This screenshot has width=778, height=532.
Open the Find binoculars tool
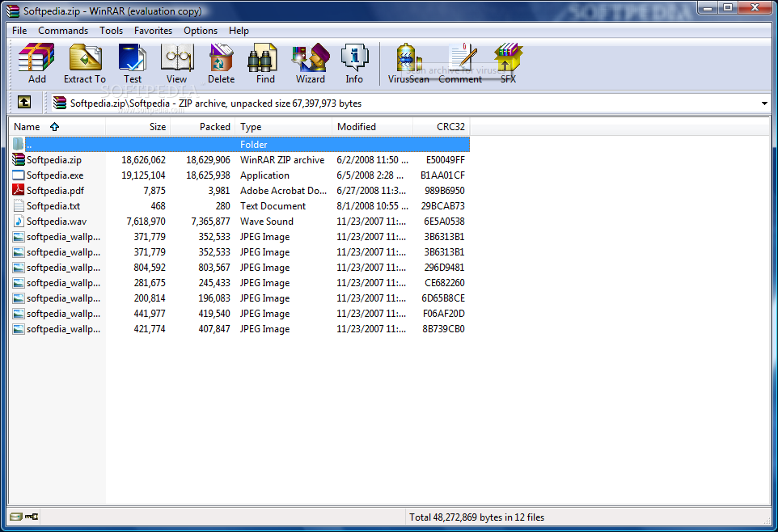coord(265,63)
